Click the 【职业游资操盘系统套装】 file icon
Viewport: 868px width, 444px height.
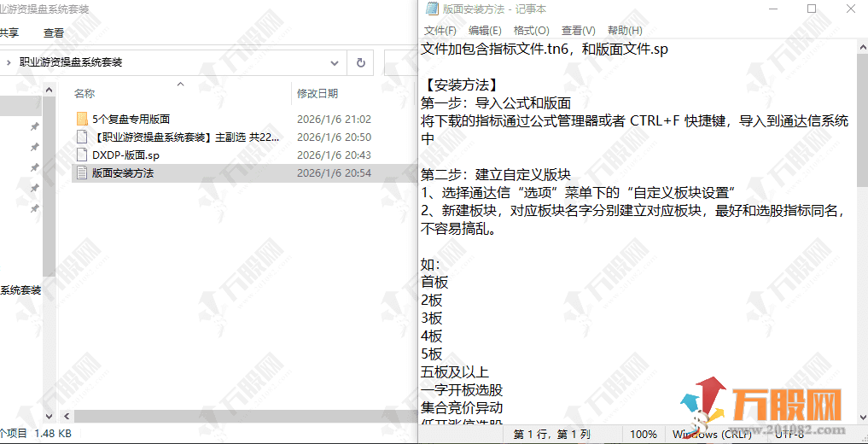click(82, 137)
